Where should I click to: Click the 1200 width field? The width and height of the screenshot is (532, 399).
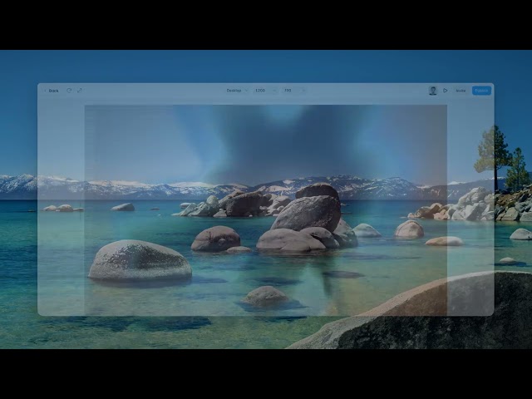click(264, 91)
